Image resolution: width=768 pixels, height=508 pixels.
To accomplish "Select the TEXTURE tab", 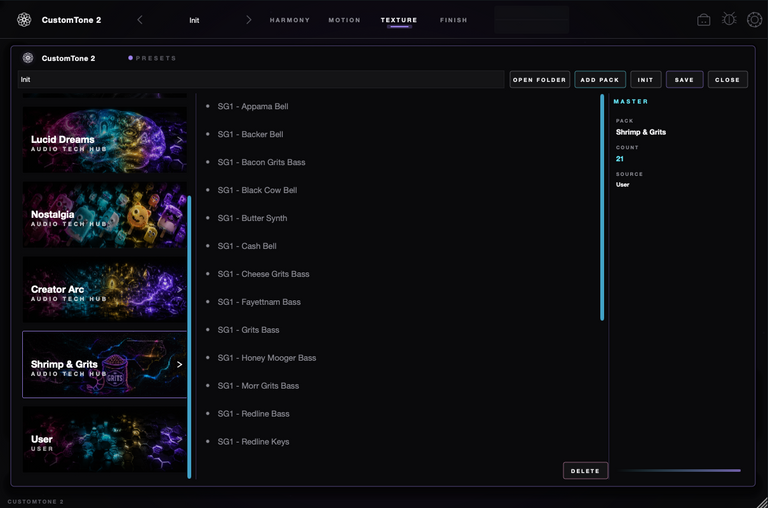I will pos(399,20).
